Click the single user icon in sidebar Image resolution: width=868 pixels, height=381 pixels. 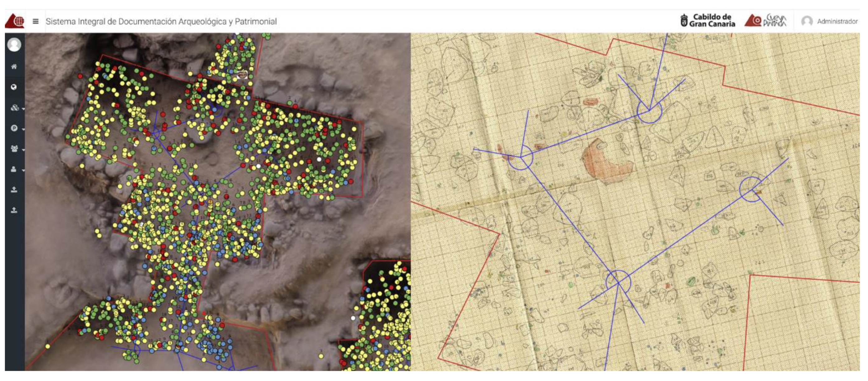pos(14,169)
